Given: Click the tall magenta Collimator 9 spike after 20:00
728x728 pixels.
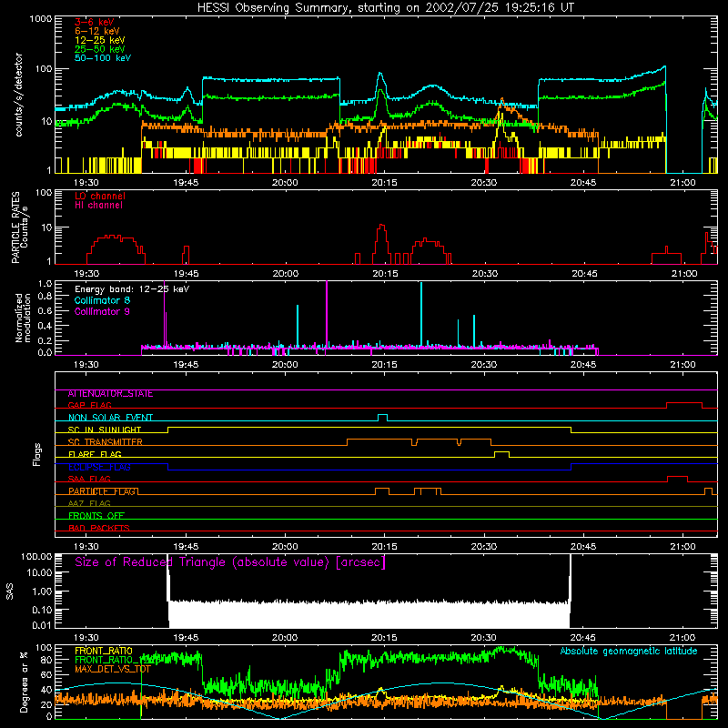Looking at the screenshot, I should [x=327, y=313].
